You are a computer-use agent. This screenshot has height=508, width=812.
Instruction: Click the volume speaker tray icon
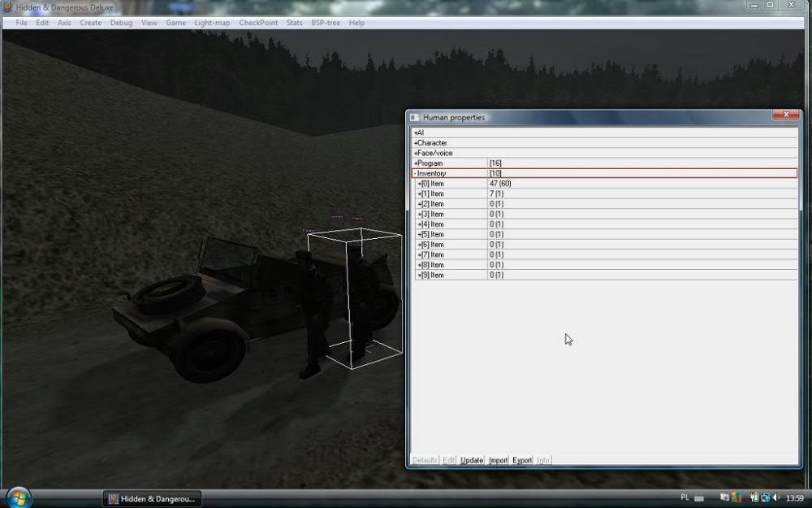point(776,497)
